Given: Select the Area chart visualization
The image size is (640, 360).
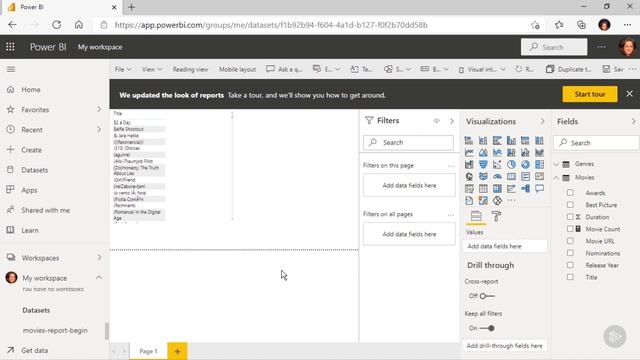Looking at the screenshot, I should 483,153.
